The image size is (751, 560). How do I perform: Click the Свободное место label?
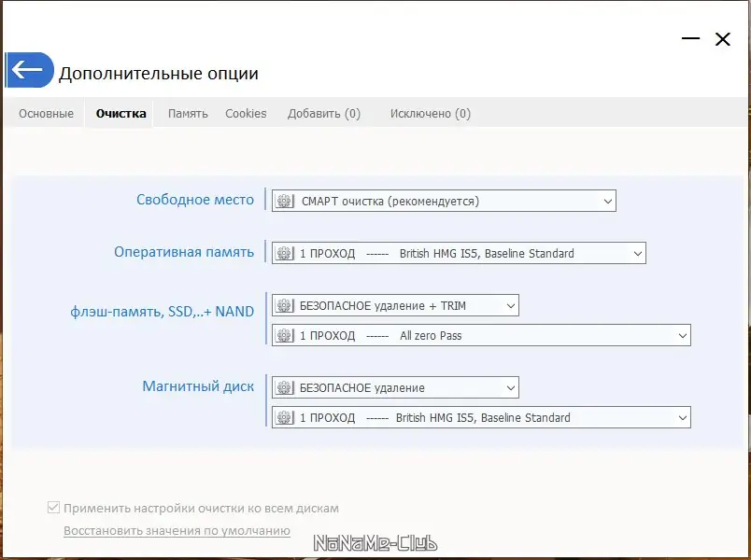pyautogui.click(x=195, y=200)
